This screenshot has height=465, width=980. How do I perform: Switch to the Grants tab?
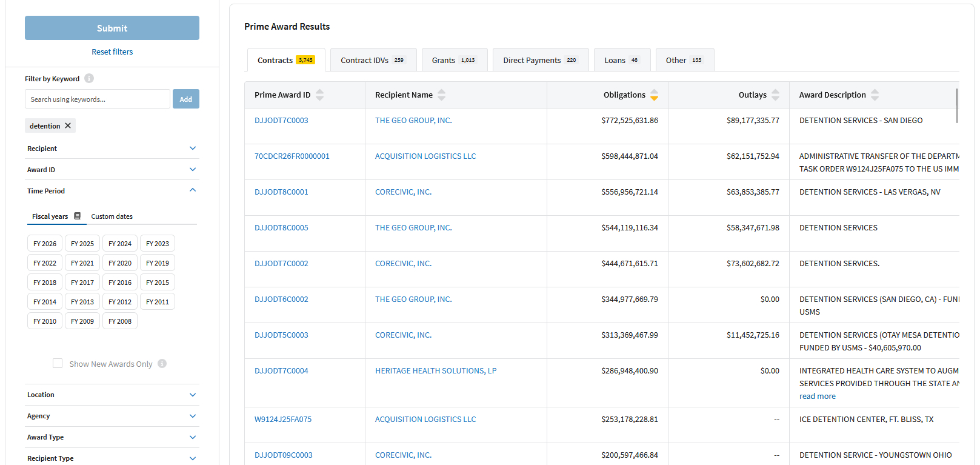[454, 60]
